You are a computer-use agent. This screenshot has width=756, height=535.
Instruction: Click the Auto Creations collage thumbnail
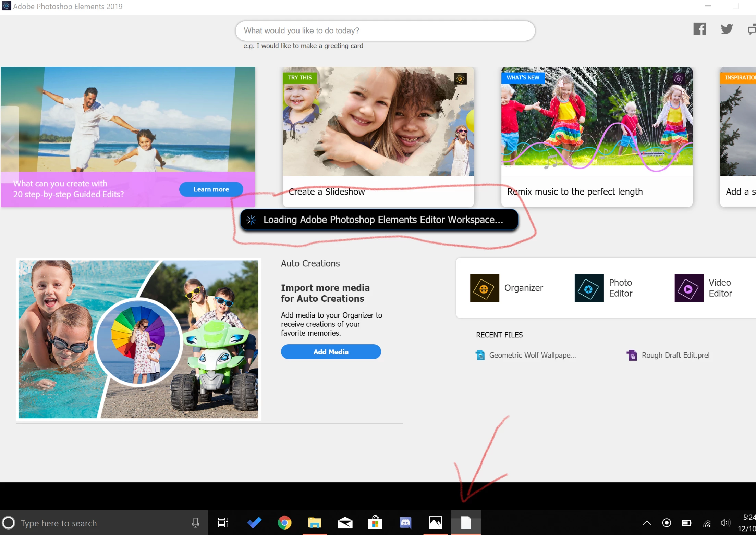[138, 339]
